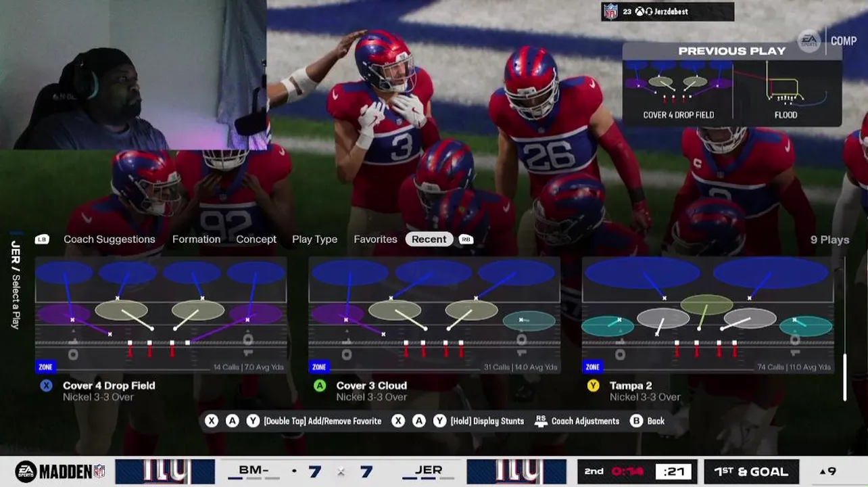Click '14 Calls | 7.0 Avg Yds' stat
868x487 pixels.
[249, 367]
